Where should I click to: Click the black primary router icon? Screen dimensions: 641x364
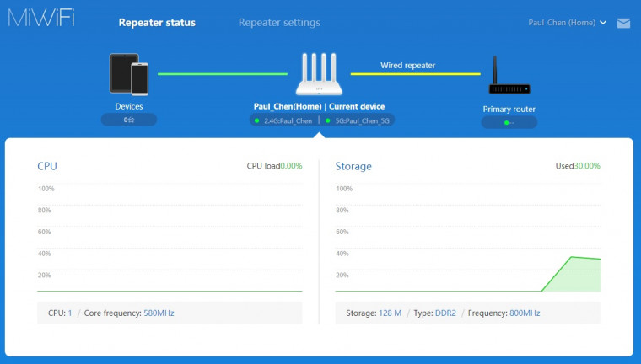(x=509, y=78)
